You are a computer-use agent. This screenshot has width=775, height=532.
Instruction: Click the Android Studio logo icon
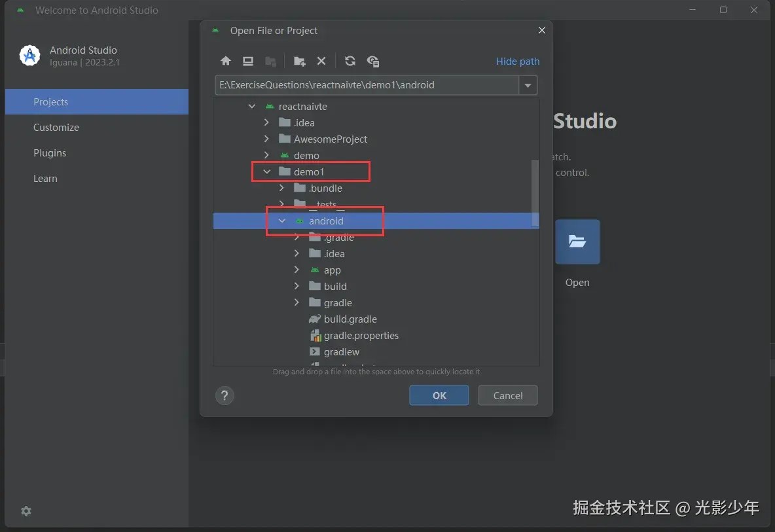click(29, 56)
